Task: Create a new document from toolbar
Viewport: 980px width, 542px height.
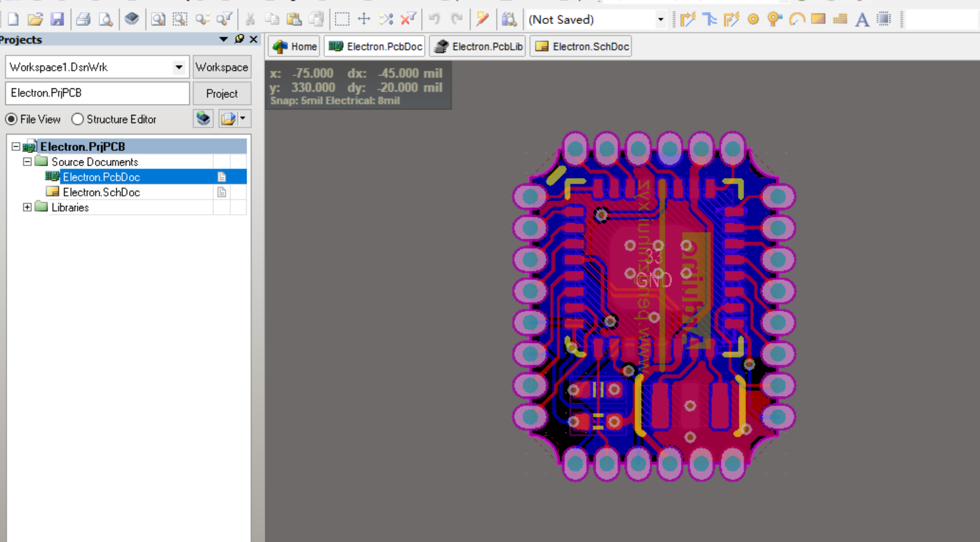Action: click(13, 20)
